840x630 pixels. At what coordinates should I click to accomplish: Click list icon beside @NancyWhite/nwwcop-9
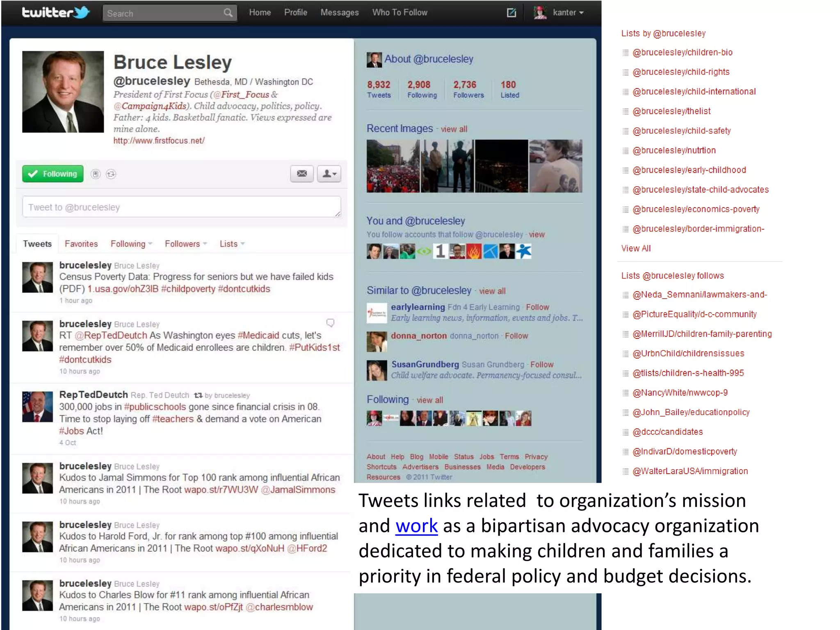tap(625, 393)
